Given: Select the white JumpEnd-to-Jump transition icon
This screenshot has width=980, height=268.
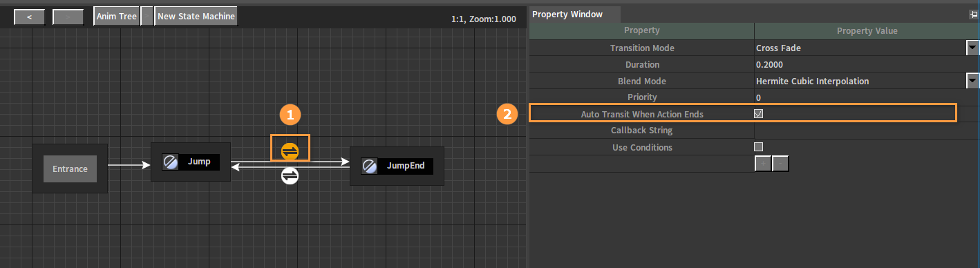Looking at the screenshot, I should coord(290,176).
